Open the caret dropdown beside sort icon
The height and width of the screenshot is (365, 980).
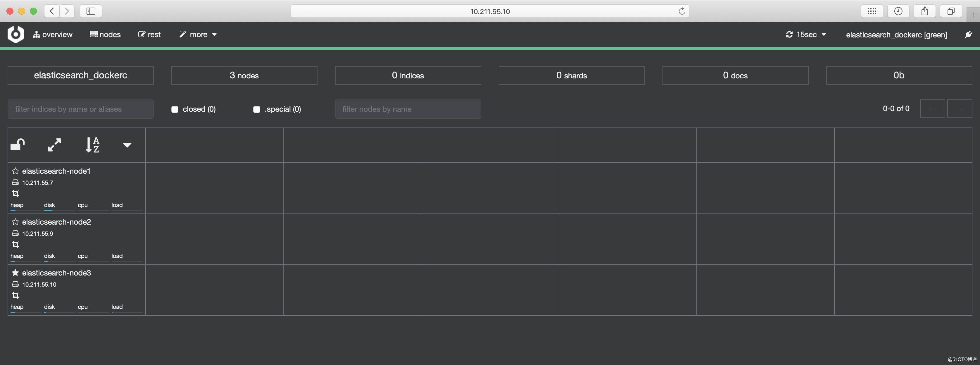click(x=127, y=145)
